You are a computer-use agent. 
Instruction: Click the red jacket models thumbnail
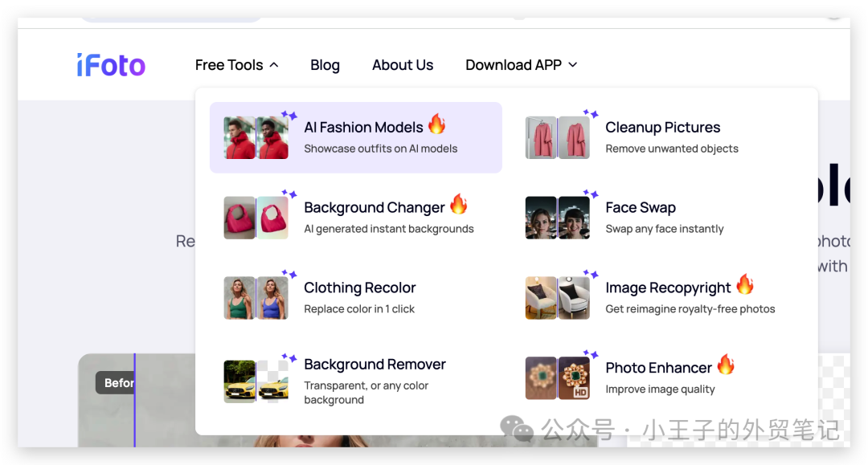256,137
